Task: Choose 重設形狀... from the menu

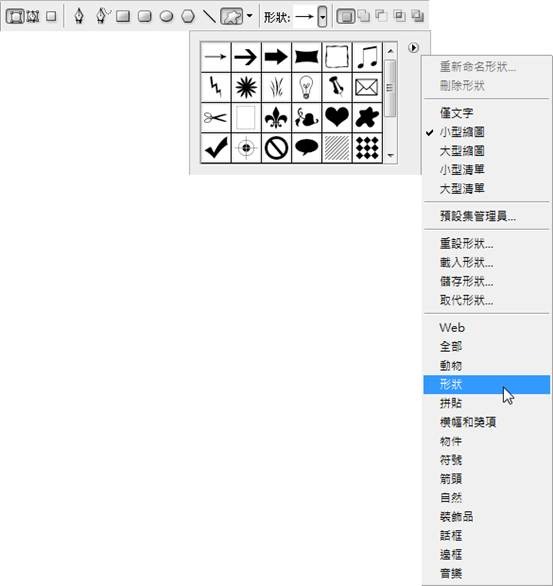Action: [x=466, y=244]
